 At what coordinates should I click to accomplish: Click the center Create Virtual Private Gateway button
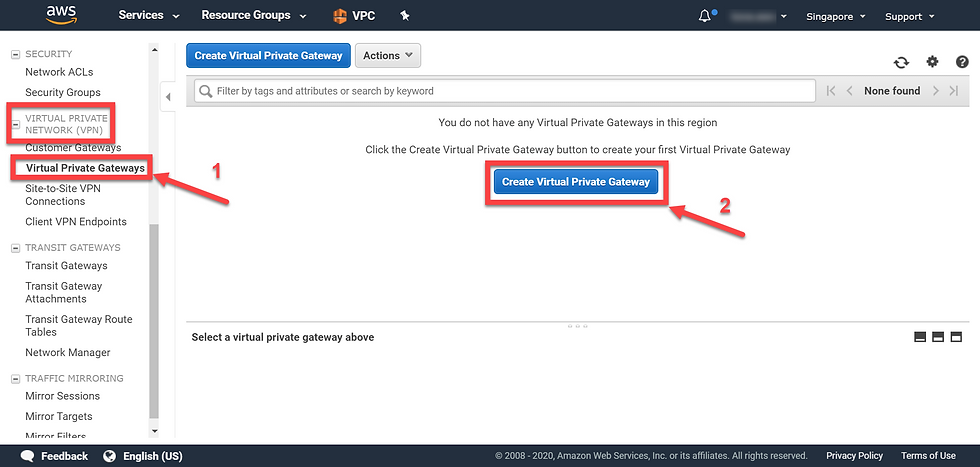pyautogui.click(x=576, y=182)
